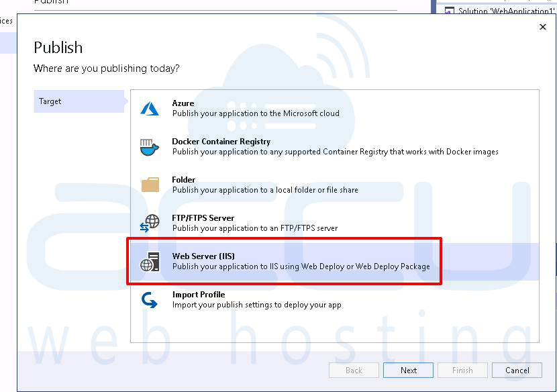The width and height of the screenshot is (557, 392).
Task: Click 'Import your publish settings to deploy your app'
Action: point(257,305)
